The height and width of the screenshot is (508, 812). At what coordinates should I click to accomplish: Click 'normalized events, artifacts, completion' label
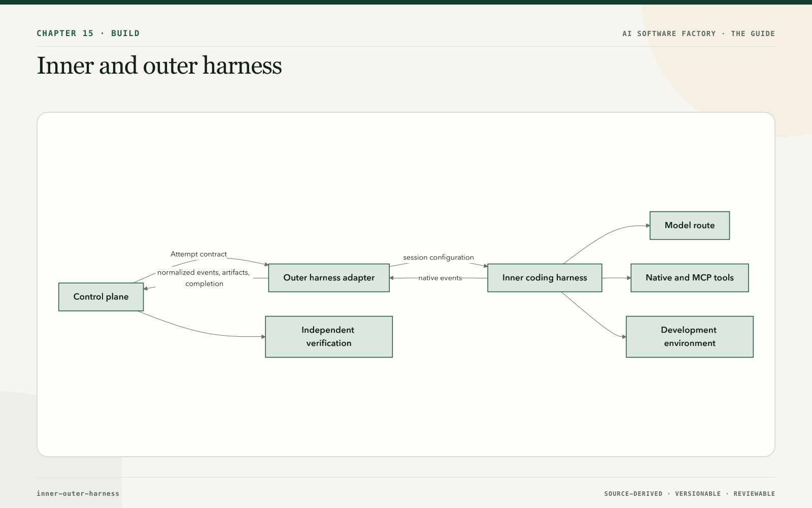[x=204, y=278]
